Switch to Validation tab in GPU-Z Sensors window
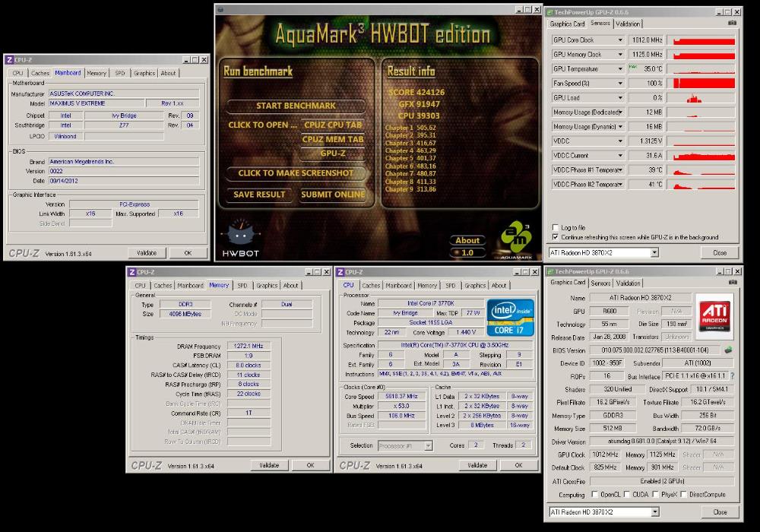The image size is (760, 532). (x=629, y=24)
